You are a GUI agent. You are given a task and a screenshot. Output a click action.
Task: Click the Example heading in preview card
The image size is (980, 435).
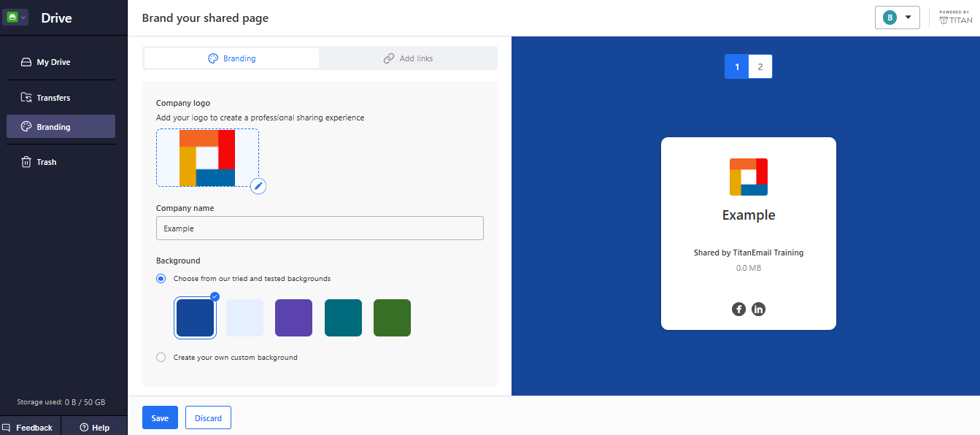click(749, 215)
